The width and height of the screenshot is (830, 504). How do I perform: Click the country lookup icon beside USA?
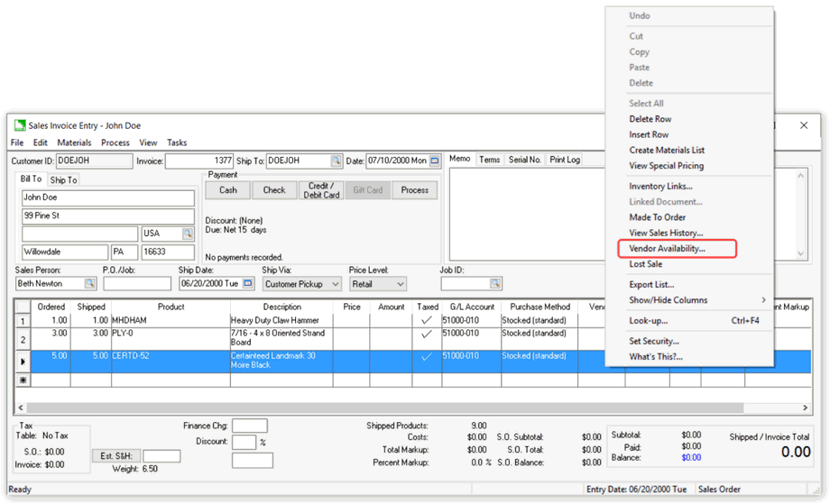click(x=188, y=234)
